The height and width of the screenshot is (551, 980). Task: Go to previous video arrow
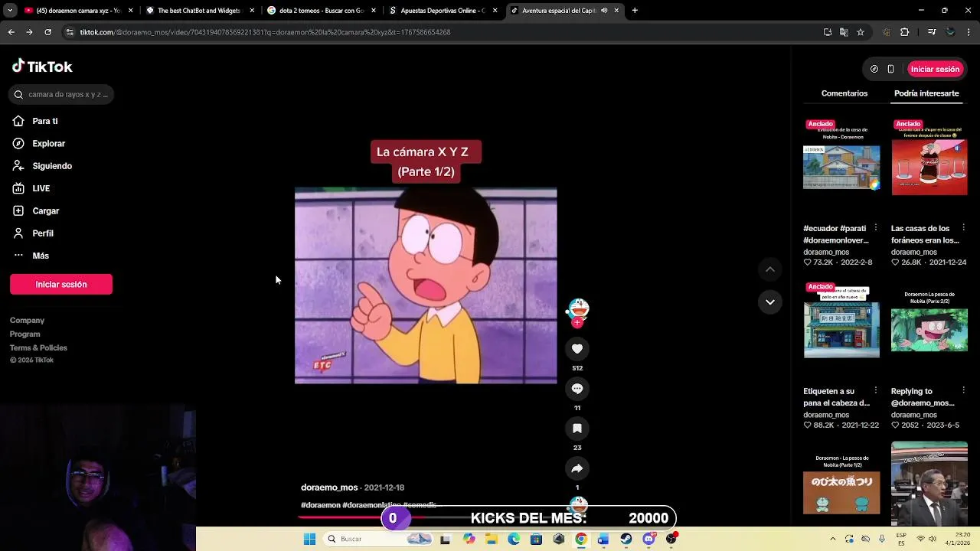click(770, 269)
